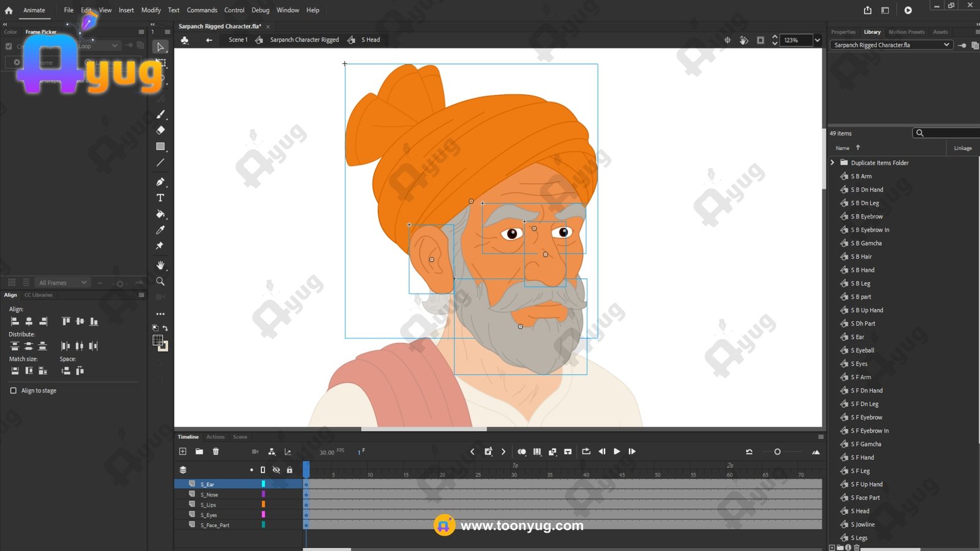Switch to the Motion Presets tab
Viewport: 980px width, 551px height.
907,32
